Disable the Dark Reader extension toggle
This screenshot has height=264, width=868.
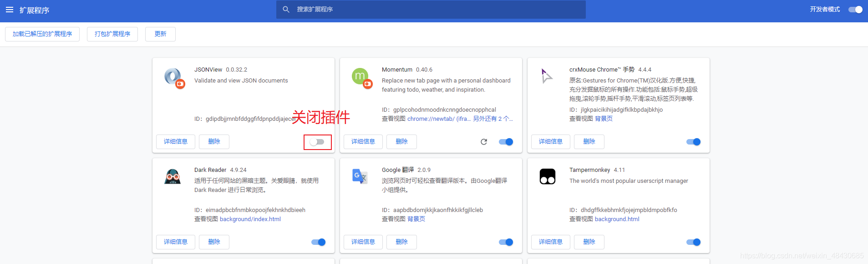318,242
